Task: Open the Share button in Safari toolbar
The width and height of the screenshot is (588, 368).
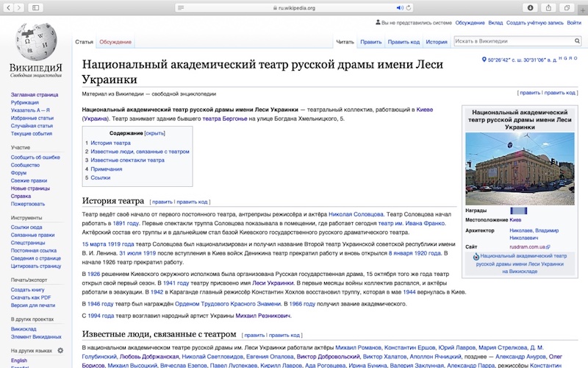Action: tap(548, 7)
